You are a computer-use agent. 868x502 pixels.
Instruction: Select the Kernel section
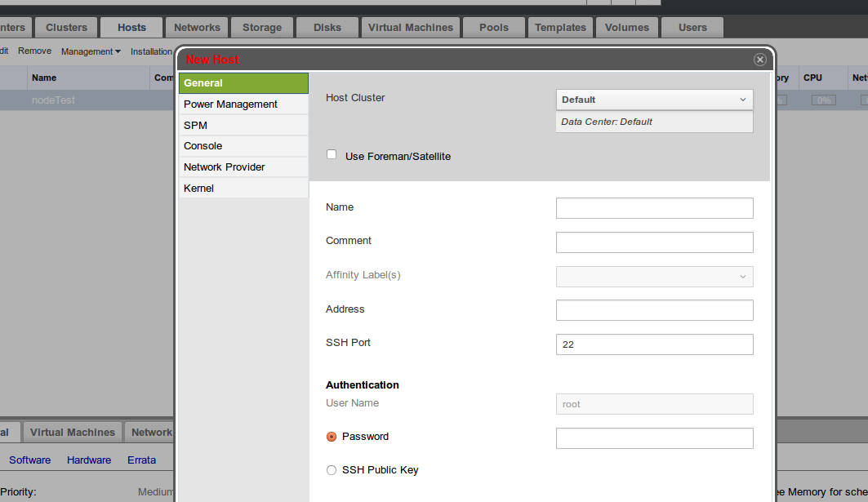199,189
